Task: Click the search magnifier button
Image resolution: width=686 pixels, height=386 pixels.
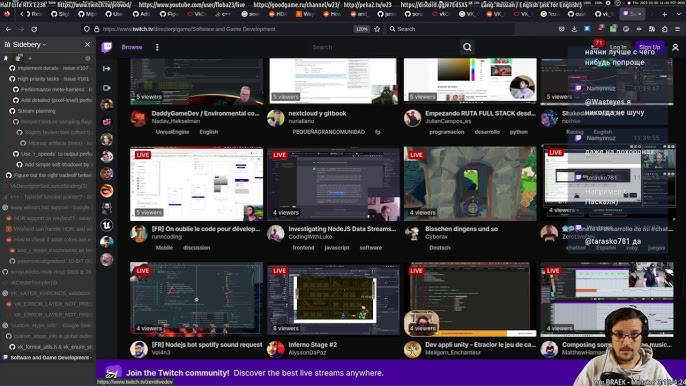Action: coord(467,47)
